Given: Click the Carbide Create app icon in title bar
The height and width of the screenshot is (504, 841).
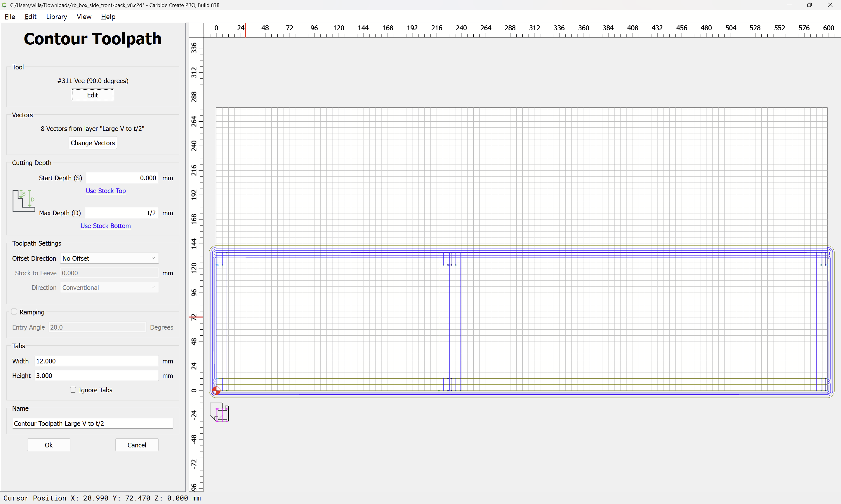Looking at the screenshot, I should click(4, 5).
